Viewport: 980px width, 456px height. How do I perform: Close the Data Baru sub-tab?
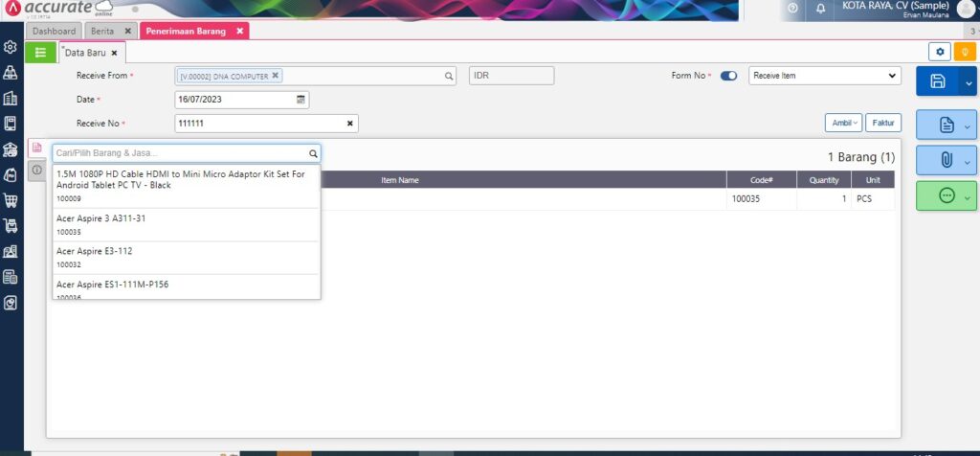(x=115, y=54)
